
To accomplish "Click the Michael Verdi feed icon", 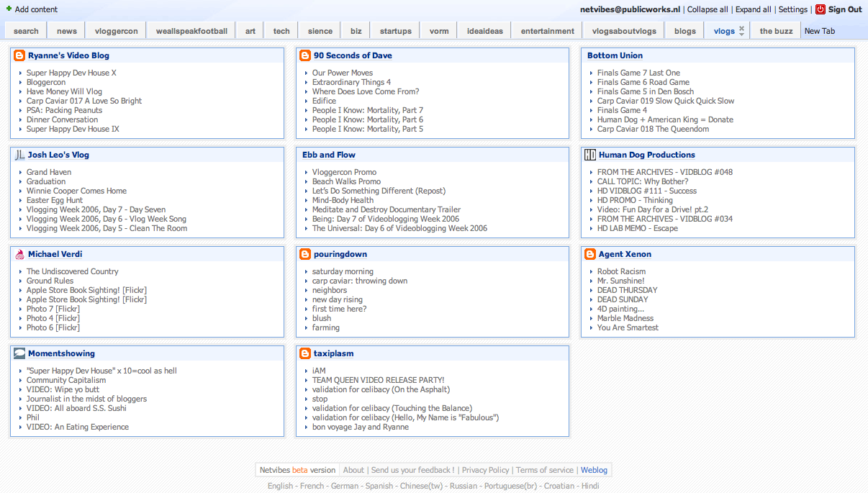I will tap(19, 254).
